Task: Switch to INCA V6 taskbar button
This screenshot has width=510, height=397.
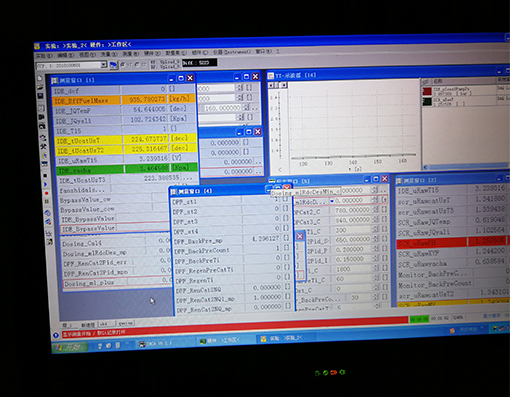Action: pyautogui.click(x=156, y=344)
